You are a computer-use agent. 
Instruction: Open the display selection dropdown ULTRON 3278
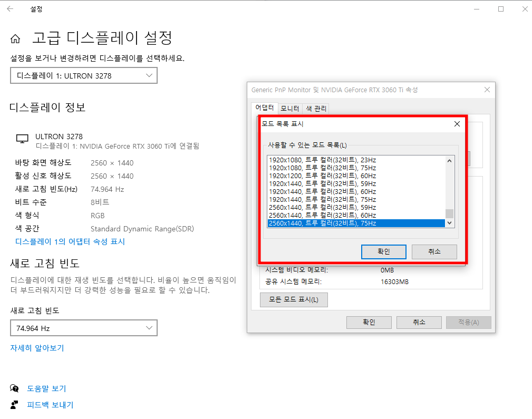click(x=84, y=75)
